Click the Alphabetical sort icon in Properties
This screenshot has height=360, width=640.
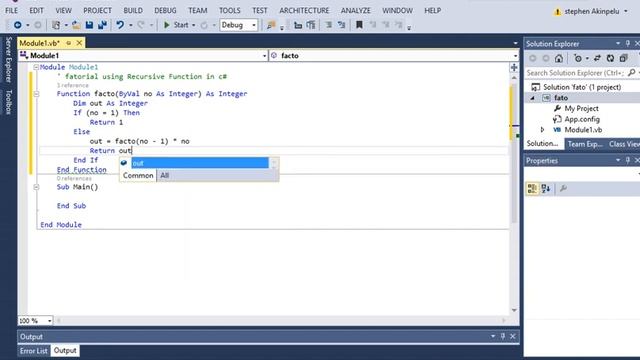(x=546, y=189)
